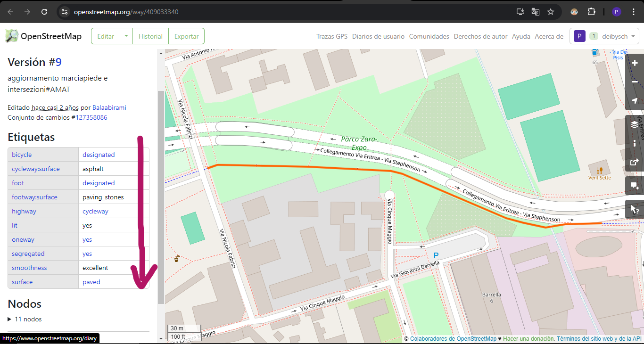The image size is (644, 344).
Task: Bookmark this page with the star
Action: pyautogui.click(x=551, y=12)
